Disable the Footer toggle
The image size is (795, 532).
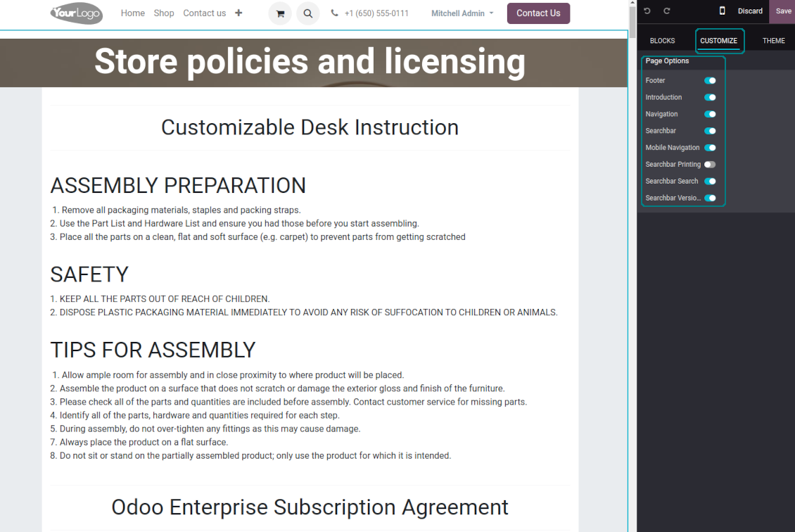pyautogui.click(x=710, y=81)
